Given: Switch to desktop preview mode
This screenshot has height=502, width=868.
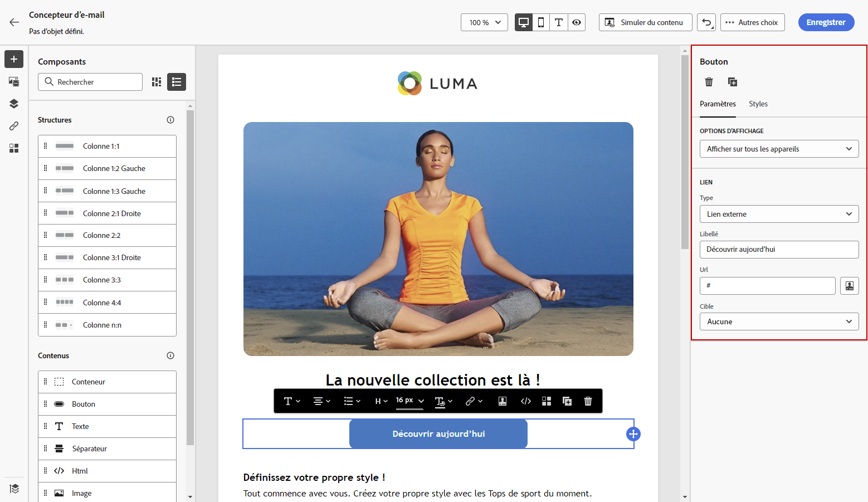Looking at the screenshot, I should coord(524,22).
